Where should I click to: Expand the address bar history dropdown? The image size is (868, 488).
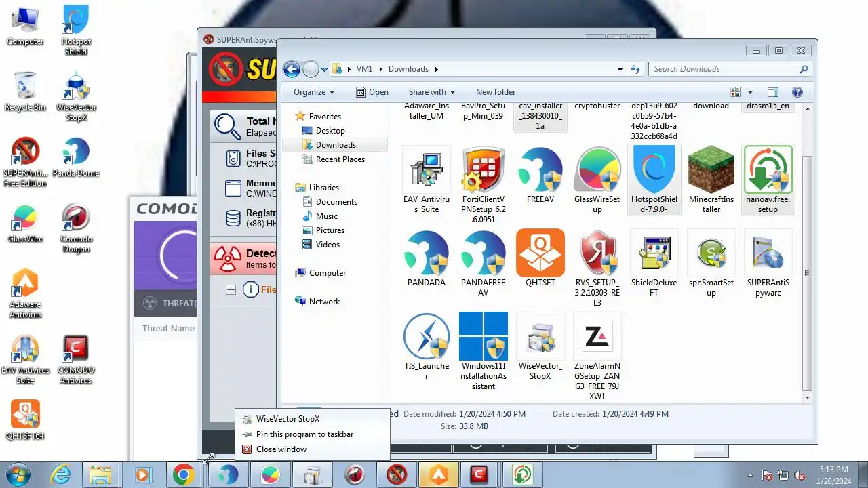(620, 69)
